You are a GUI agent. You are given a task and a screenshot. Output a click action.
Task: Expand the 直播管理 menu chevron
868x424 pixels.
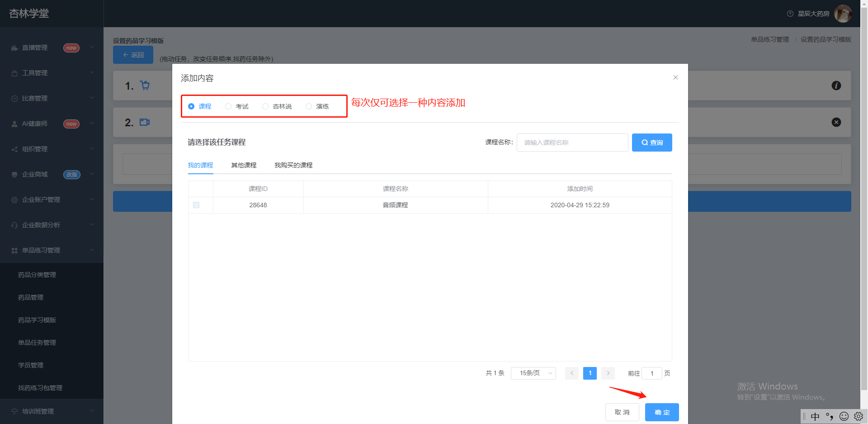(92, 47)
